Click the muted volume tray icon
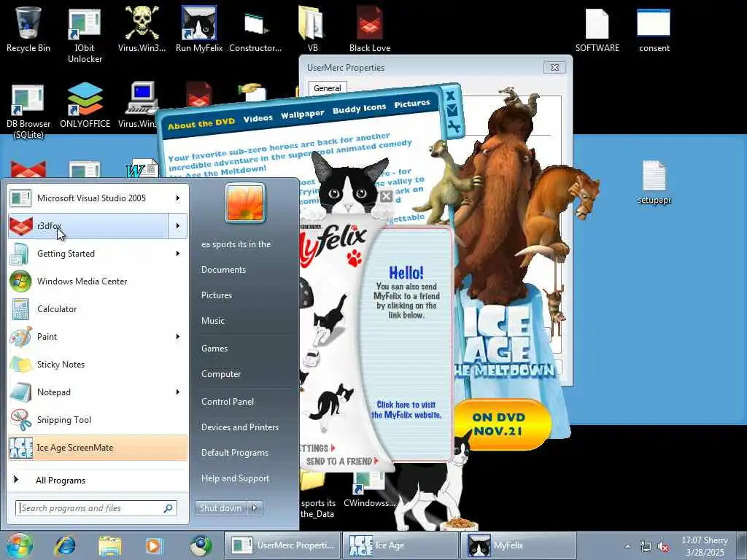Viewport: 747px width, 560px height. (x=663, y=546)
